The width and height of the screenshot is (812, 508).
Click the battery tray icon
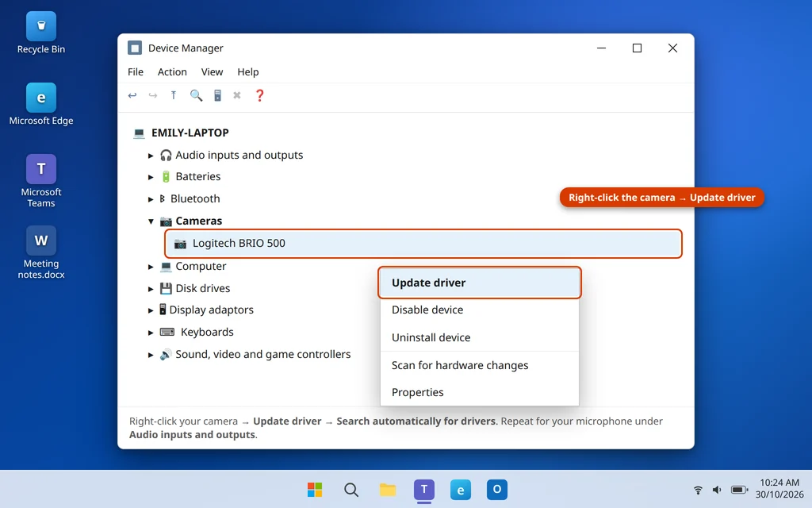click(739, 489)
